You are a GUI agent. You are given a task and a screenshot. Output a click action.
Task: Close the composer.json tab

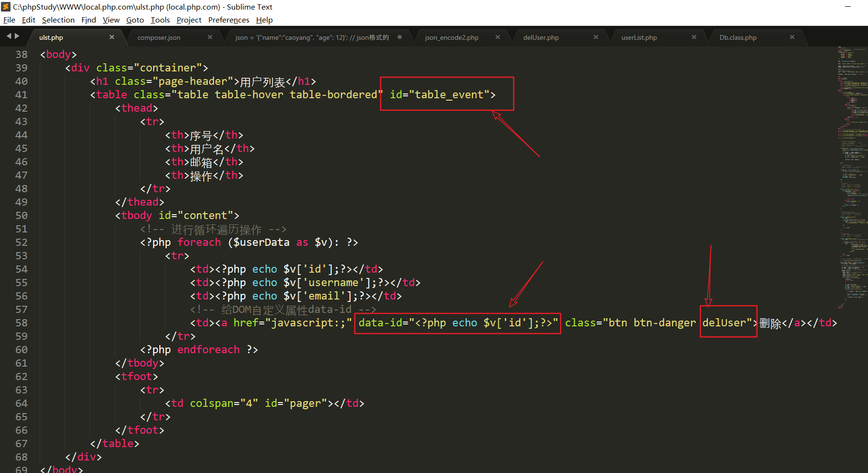(210, 37)
